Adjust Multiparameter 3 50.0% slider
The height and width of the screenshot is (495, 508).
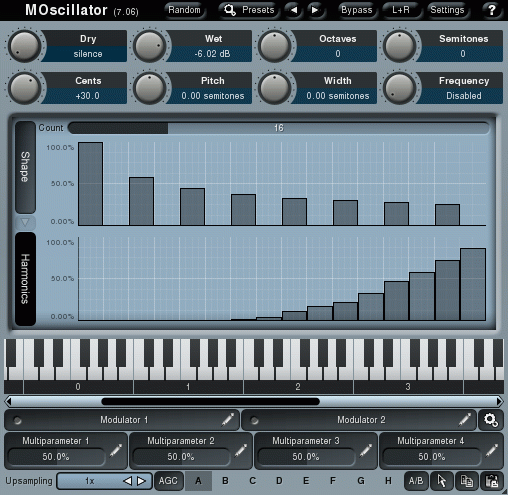click(306, 457)
